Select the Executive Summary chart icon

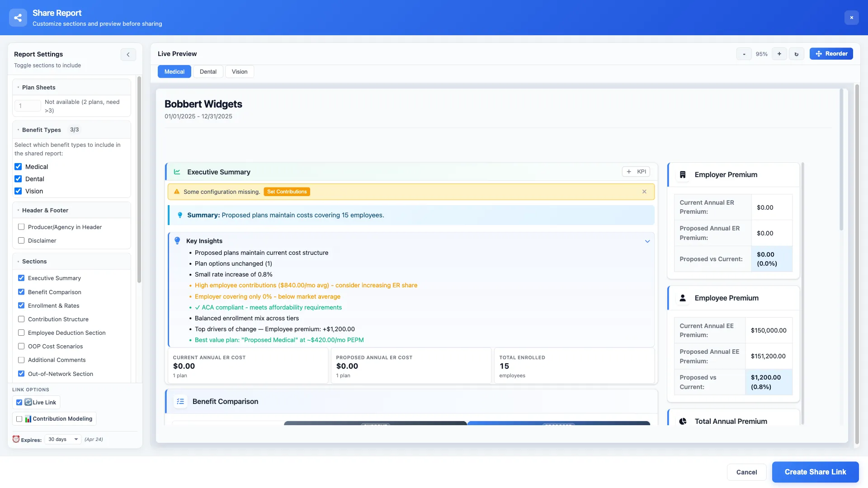coord(177,172)
